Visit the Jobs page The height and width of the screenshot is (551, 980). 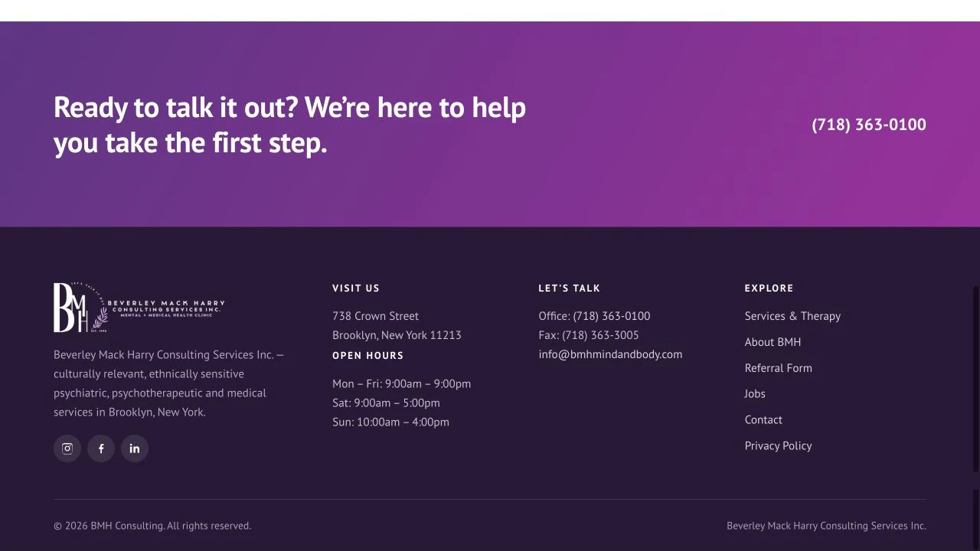[755, 394]
